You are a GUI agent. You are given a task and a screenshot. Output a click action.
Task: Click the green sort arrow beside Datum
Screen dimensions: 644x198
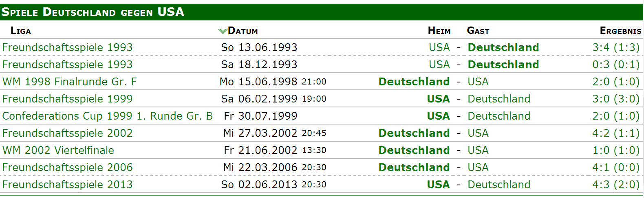coord(223,31)
